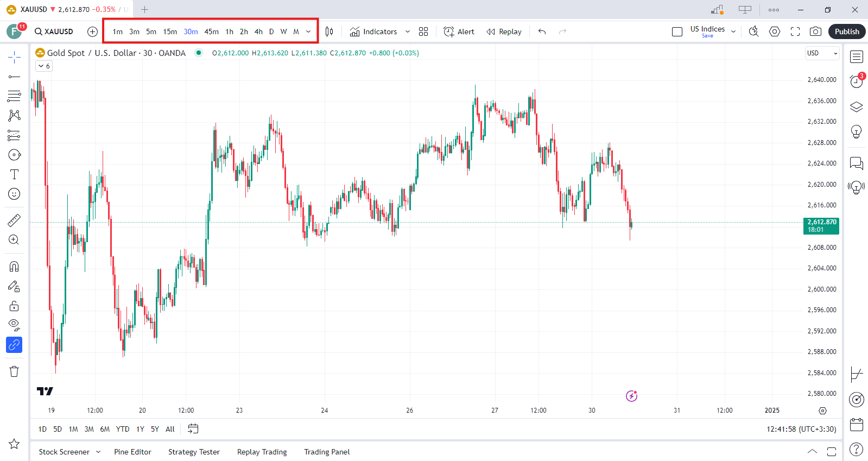The width and height of the screenshot is (868, 461).
Task: Select the Daily (D) timeframe
Action: point(271,31)
